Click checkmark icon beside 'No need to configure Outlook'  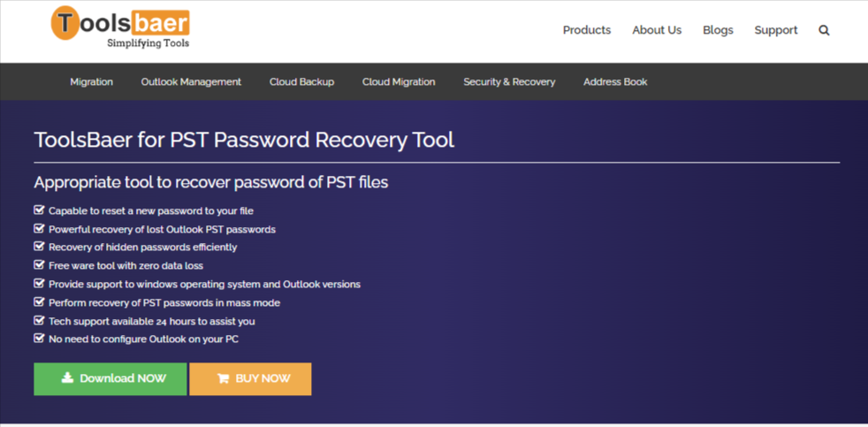coord(39,339)
